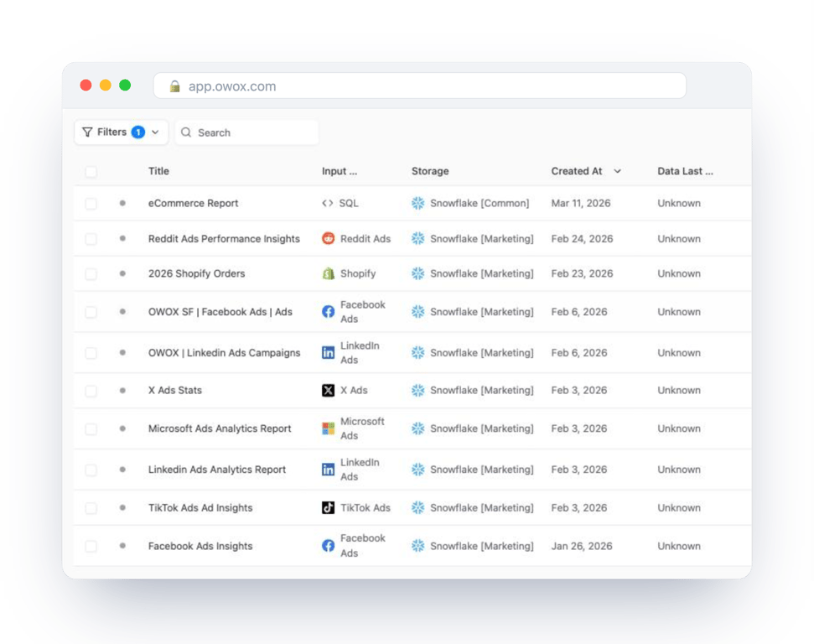Click the Microsoft Ads logo icon
814x644 pixels.
tap(328, 428)
